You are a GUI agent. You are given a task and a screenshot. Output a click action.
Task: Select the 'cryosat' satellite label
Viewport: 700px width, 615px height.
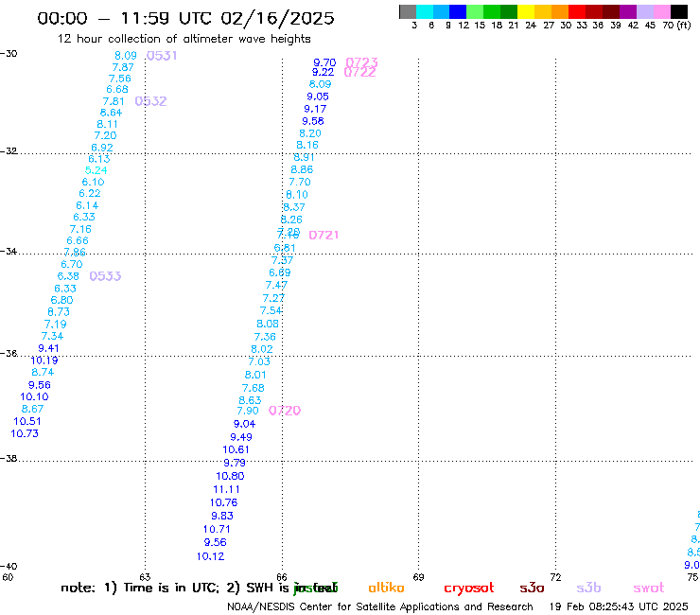(x=469, y=588)
